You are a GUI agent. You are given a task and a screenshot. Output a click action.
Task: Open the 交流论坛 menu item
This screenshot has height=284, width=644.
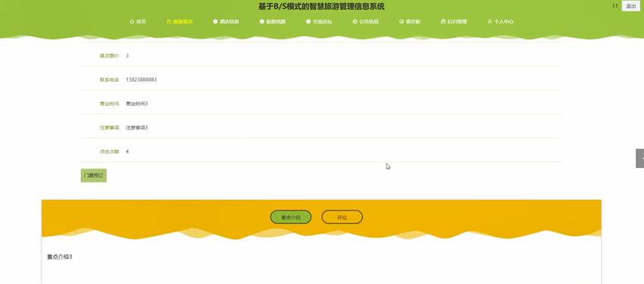point(319,22)
